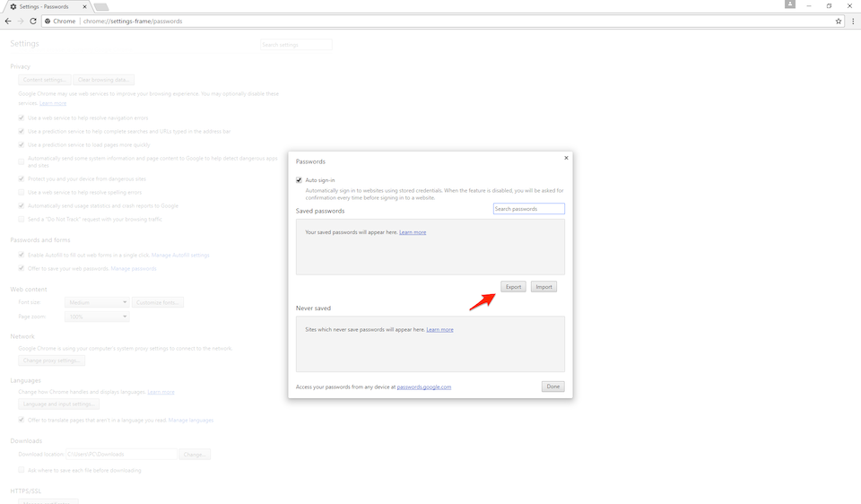Image resolution: width=861 pixels, height=504 pixels.
Task: Toggle the Auto sign-in checkbox
Action: pyautogui.click(x=299, y=180)
